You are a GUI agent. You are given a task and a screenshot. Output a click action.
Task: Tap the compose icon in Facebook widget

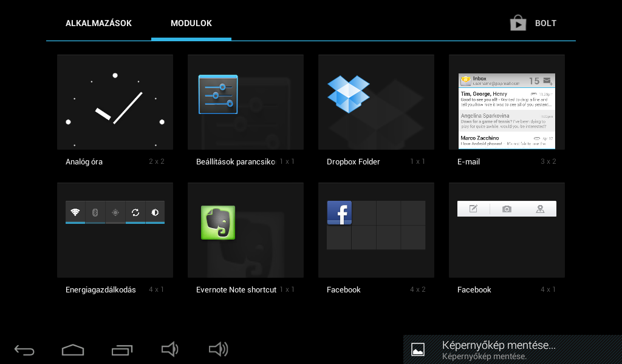474,209
